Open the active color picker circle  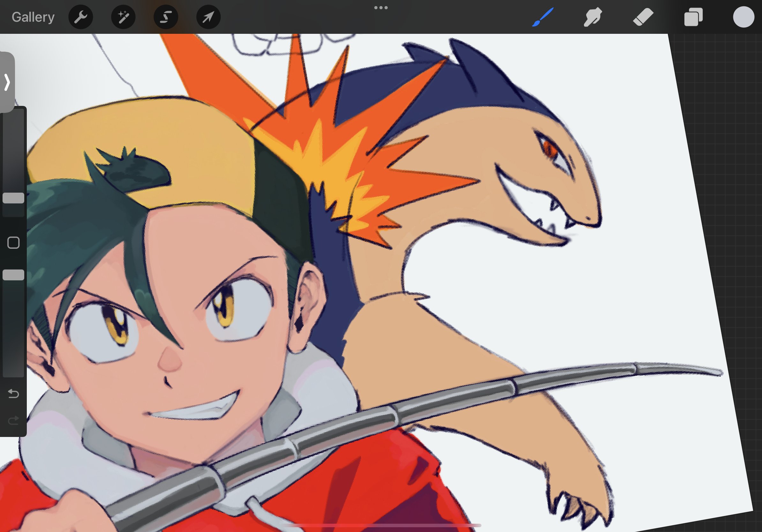[x=743, y=17]
